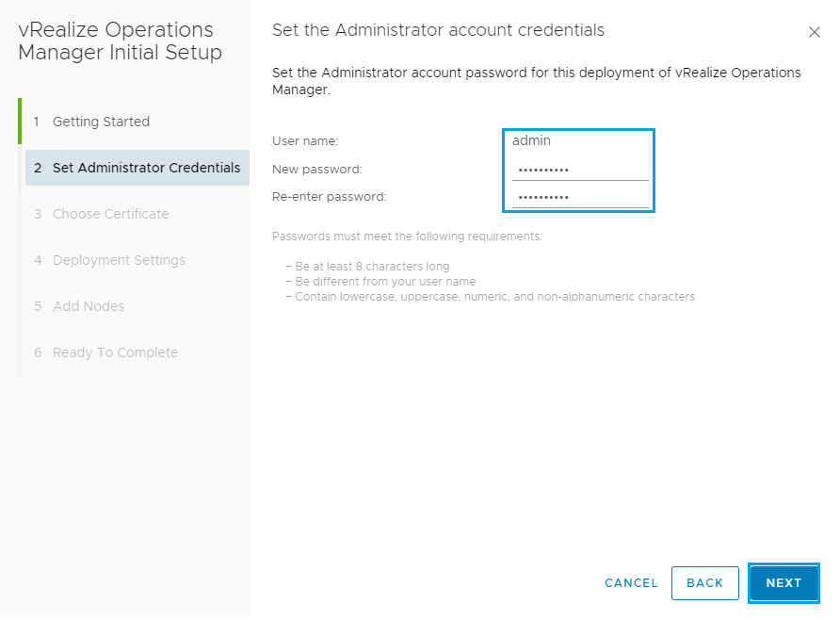Click the vRealize Operations Manager Initial Setup title
Viewport: 840px width, 620px height.
pyautogui.click(x=120, y=41)
